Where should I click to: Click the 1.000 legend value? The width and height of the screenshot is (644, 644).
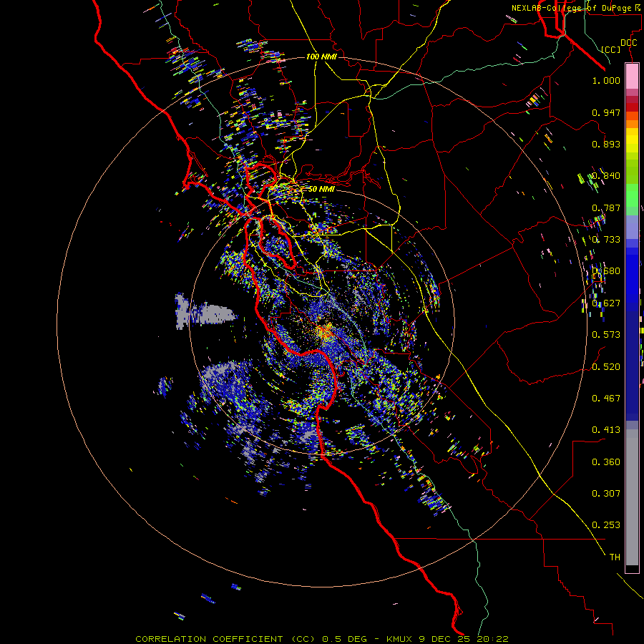tap(606, 80)
